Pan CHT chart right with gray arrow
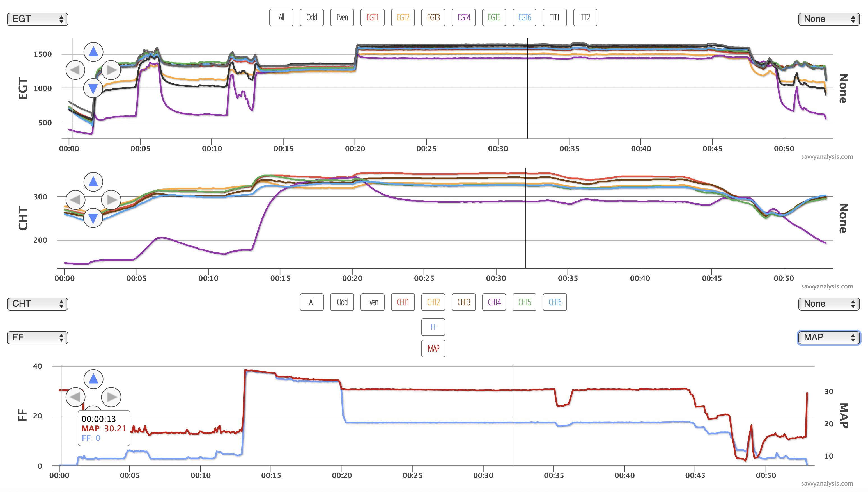 [x=111, y=200]
